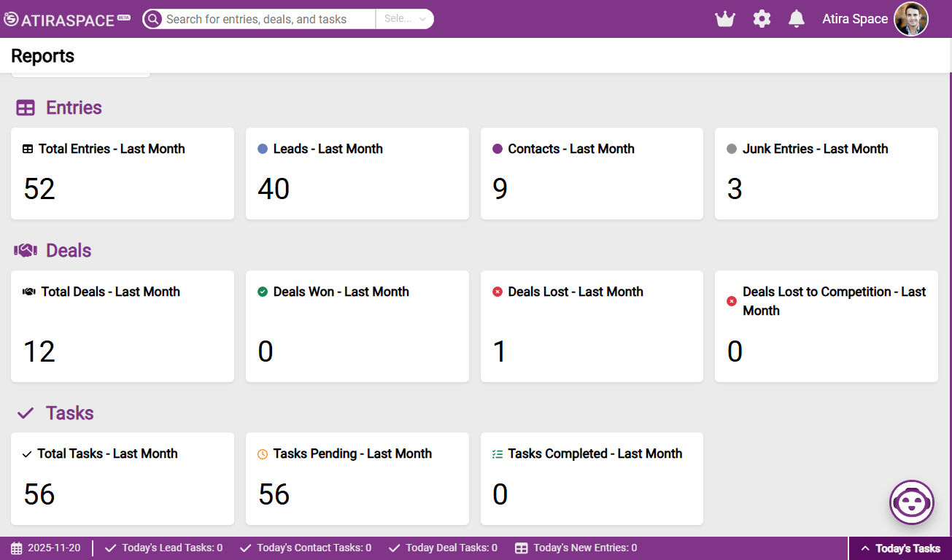Open the Total Entries - Last Month card

click(122, 174)
